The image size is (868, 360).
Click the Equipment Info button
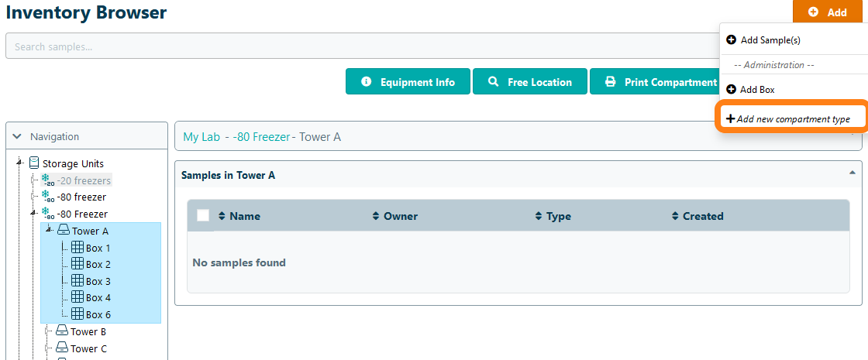point(408,82)
